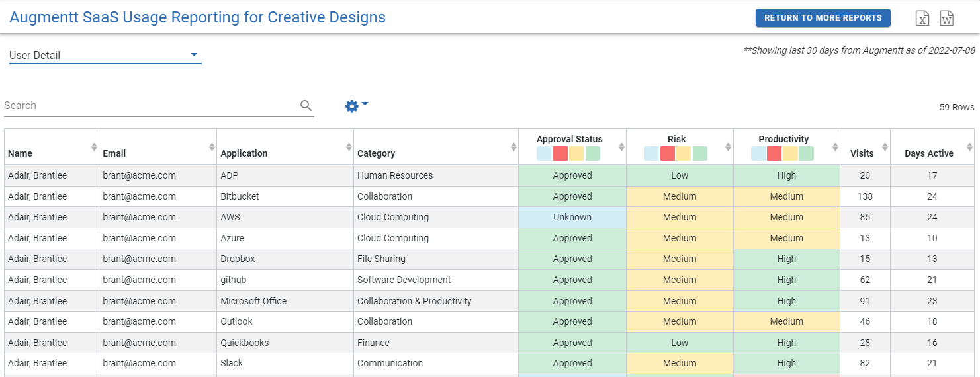Image resolution: width=980 pixels, height=377 pixels.
Task: Sort by Visits using its sort arrows
Action: pyautogui.click(x=884, y=147)
